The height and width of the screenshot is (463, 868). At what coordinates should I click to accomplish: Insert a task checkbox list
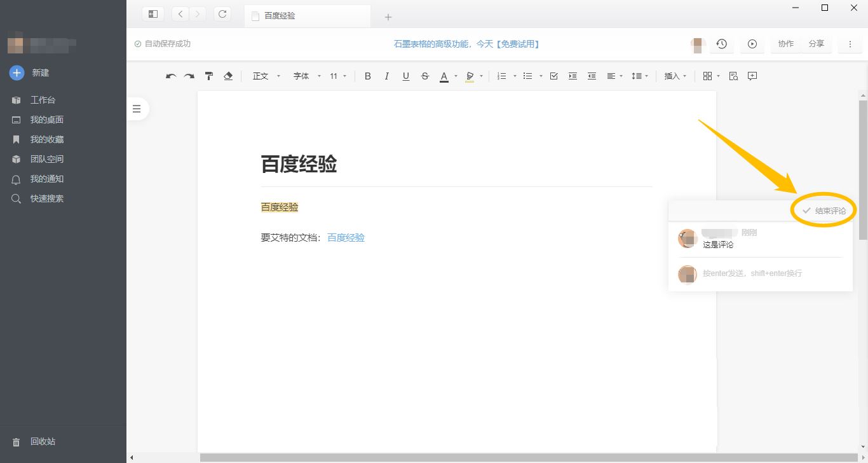tap(553, 76)
